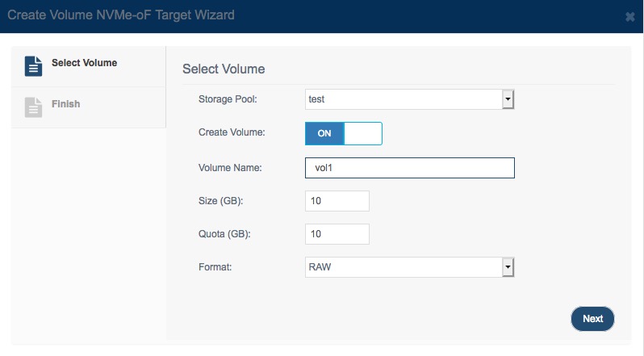Click the Create Volume NVMe-oF Target Wizard title
This screenshot has width=644, height=356.
coord(121,15)
